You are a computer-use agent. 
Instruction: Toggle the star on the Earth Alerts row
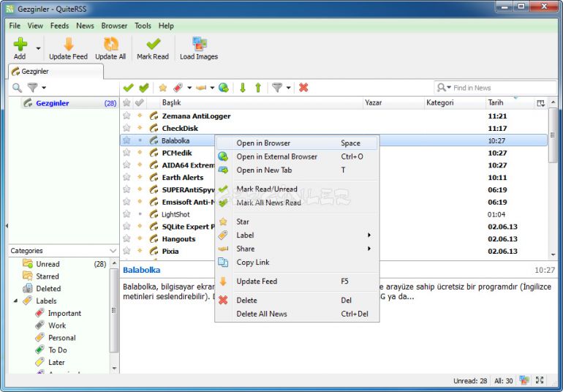(x=126, y=177)
